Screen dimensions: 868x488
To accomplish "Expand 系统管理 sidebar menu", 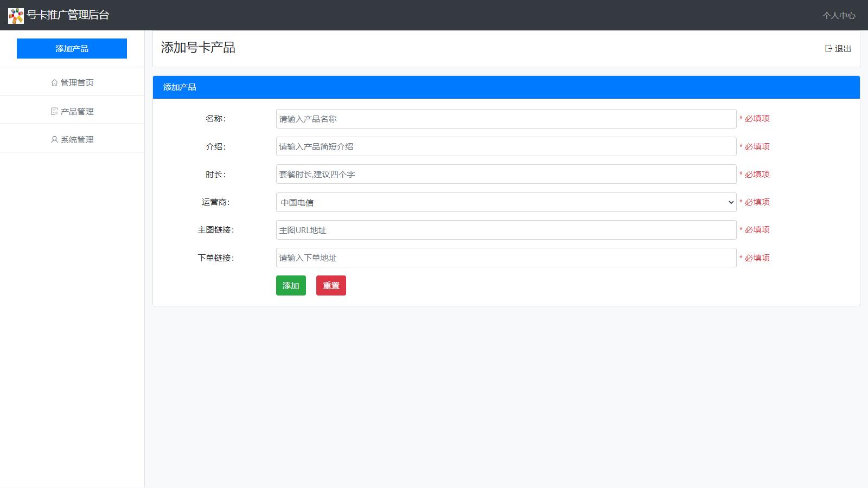I will (x=76, y=140).
